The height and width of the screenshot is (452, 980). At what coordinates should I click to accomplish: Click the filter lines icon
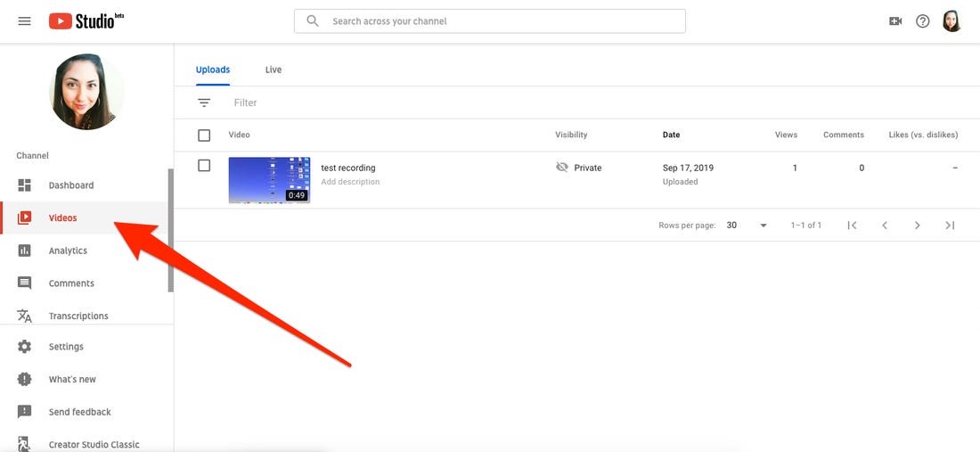tap(204, 103)
